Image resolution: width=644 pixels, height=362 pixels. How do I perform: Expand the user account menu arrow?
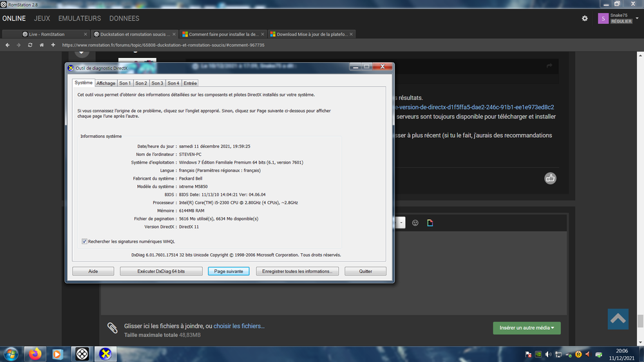coord(637,19)
